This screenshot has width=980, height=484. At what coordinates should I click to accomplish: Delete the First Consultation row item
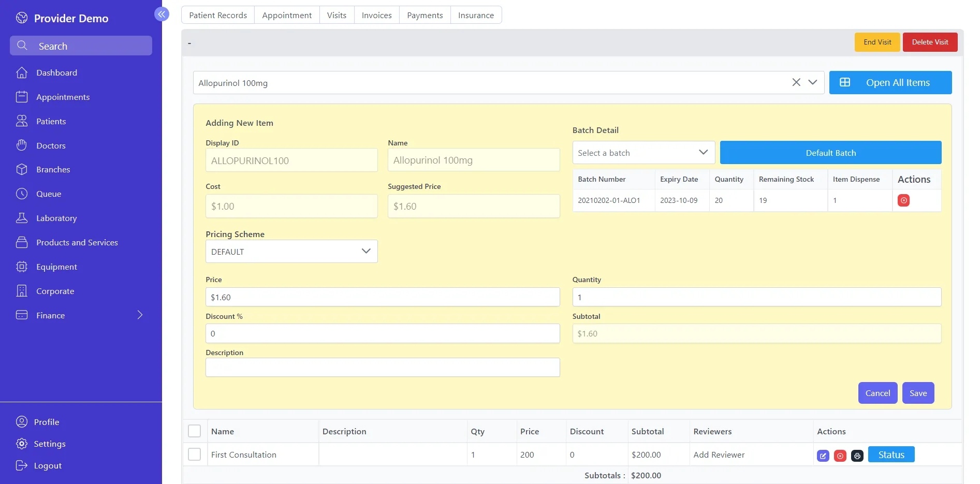point(840,456)
